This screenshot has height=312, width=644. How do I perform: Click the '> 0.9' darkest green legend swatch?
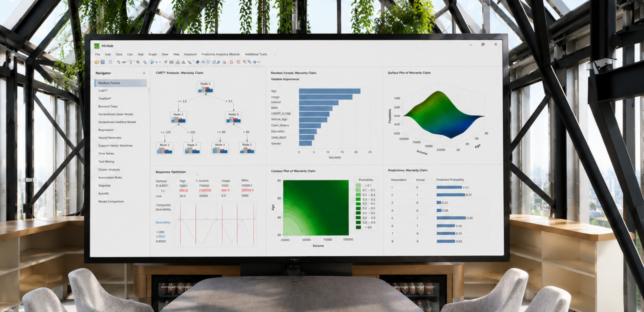coord(358,227)
